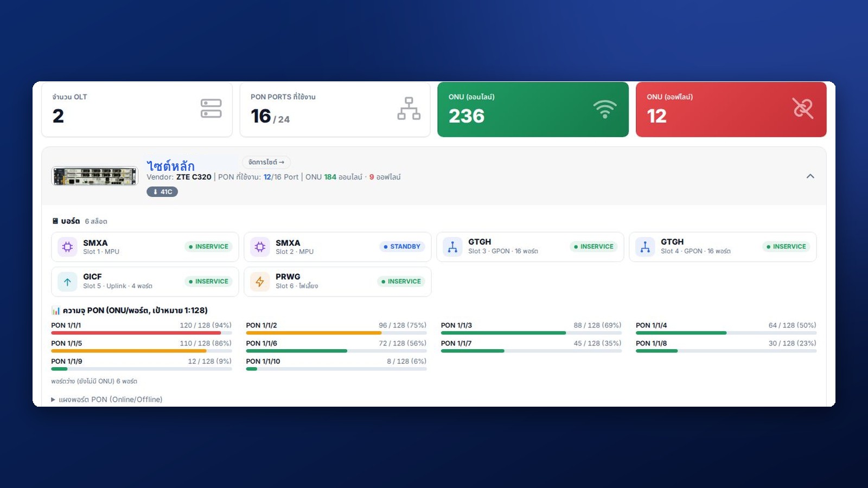Click the blue main site title

tap(170, 166)
